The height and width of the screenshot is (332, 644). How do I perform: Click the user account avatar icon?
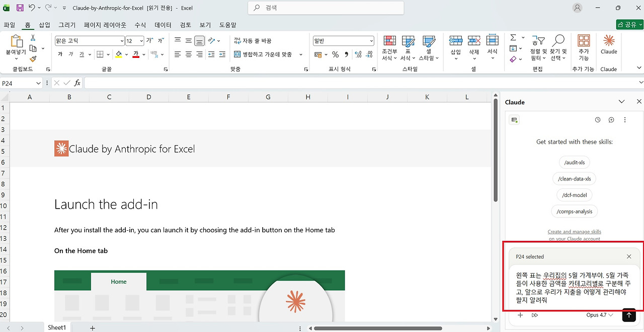tap(578, 8)
